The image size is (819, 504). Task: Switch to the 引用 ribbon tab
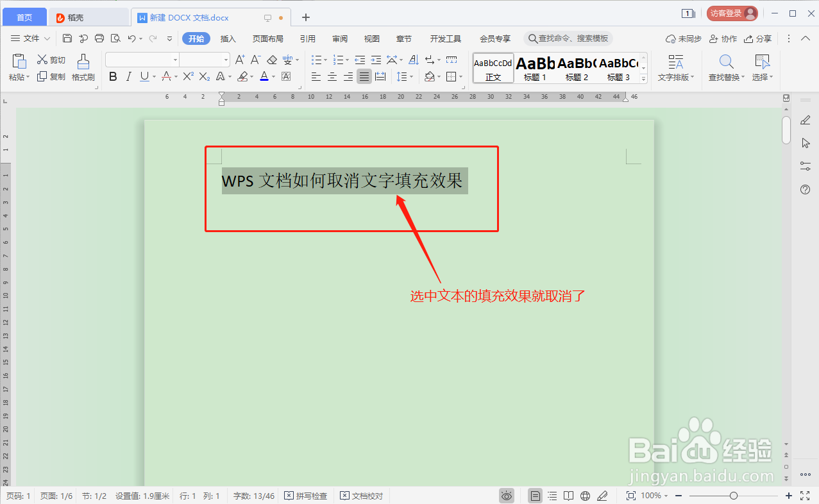click(x=308, y=38)
